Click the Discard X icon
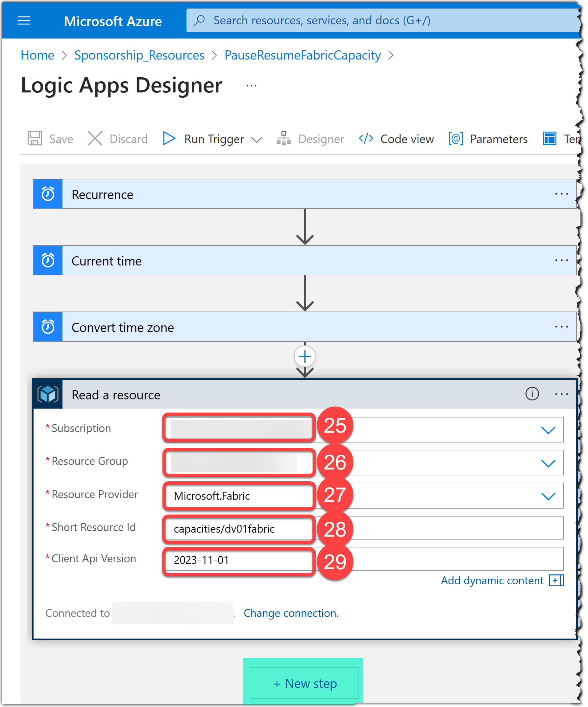 click(x=95, y=139)
